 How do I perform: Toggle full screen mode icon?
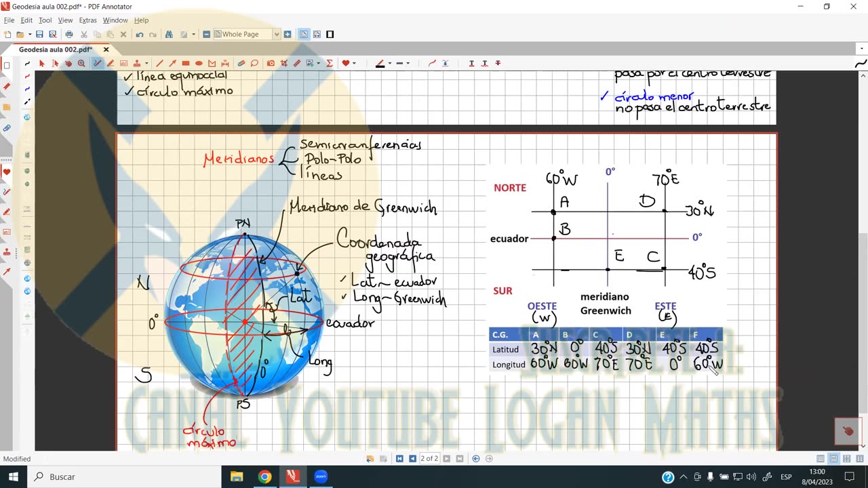click(330, 34)
